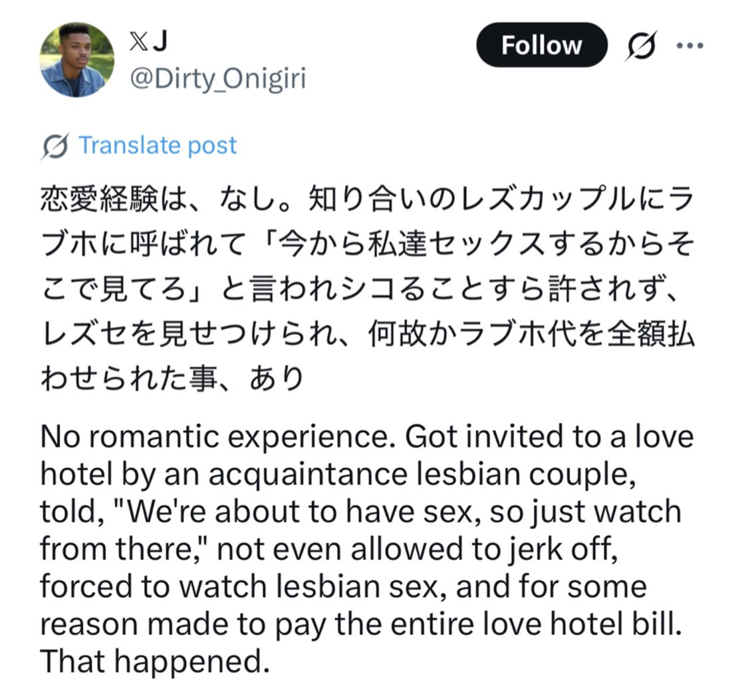Click the Translate post link

point(158,145)
